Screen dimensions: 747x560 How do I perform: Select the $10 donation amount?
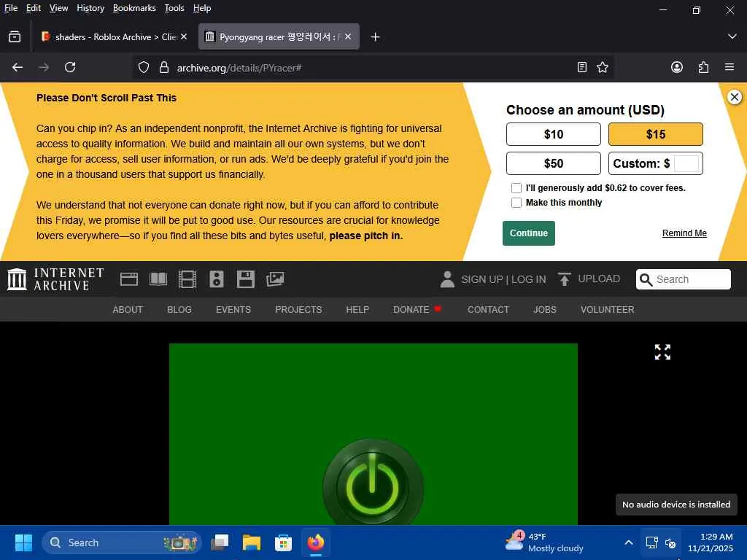(x=553, y=134)
